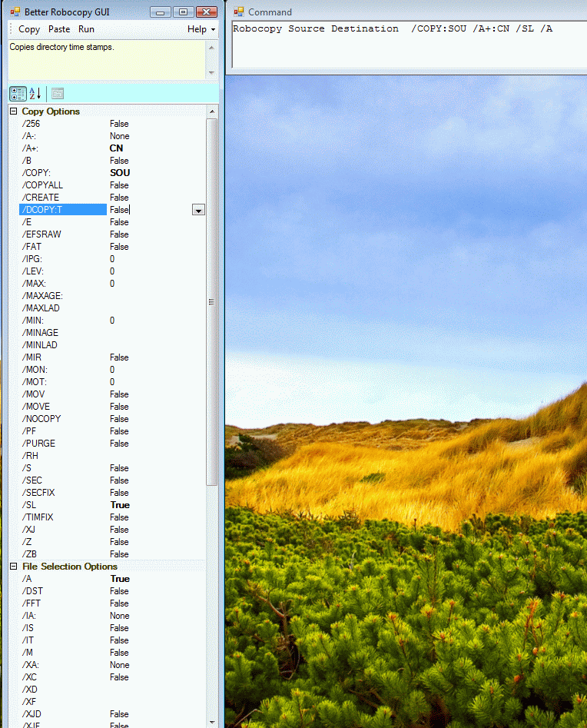Select the /RH option row
The image size is (587, 728).
pyautogui.click(x=113, y=456)
